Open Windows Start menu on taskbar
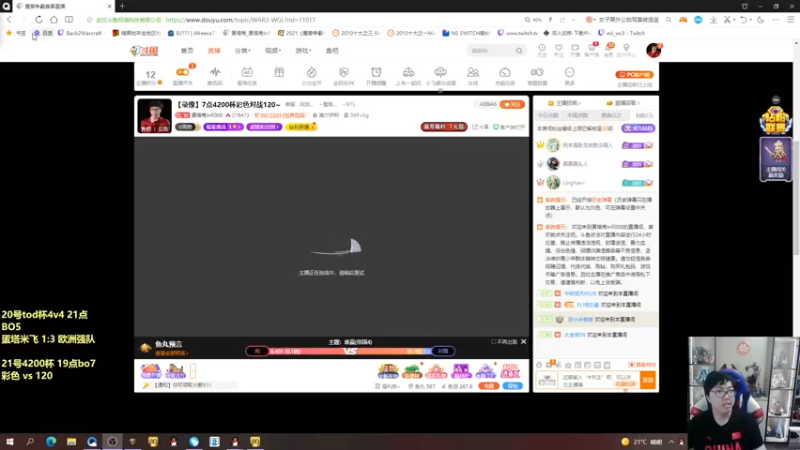This screenshot has height=450, width=800. (10, 441)
